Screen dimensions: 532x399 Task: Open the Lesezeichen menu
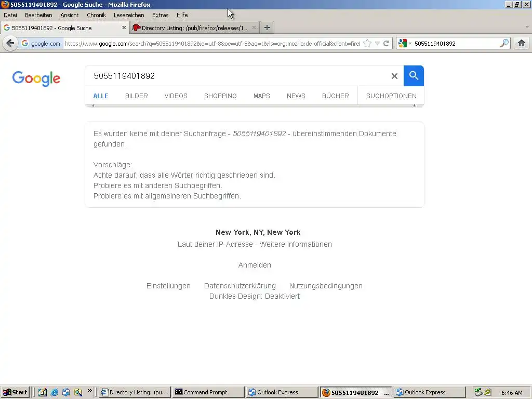click(129, 15)
